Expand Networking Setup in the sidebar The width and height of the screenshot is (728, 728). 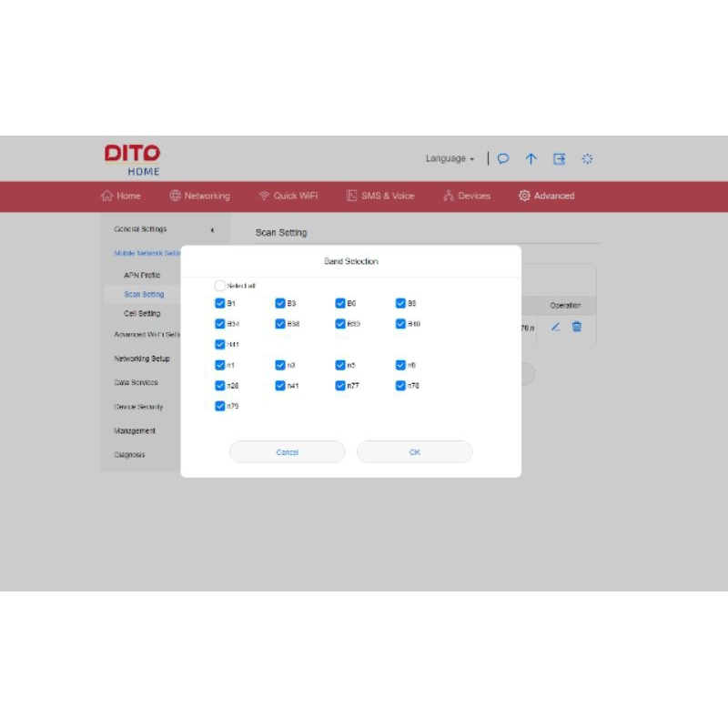coord(141,359)
